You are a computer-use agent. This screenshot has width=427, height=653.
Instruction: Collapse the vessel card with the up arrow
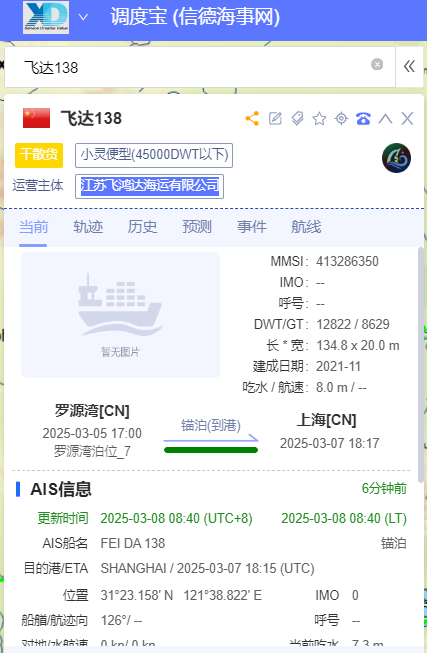385,119
